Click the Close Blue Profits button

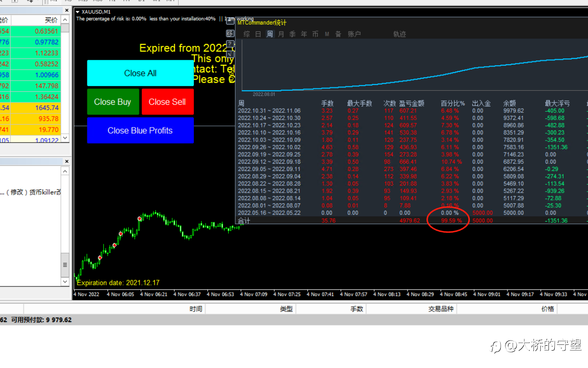tap(140, 130)
